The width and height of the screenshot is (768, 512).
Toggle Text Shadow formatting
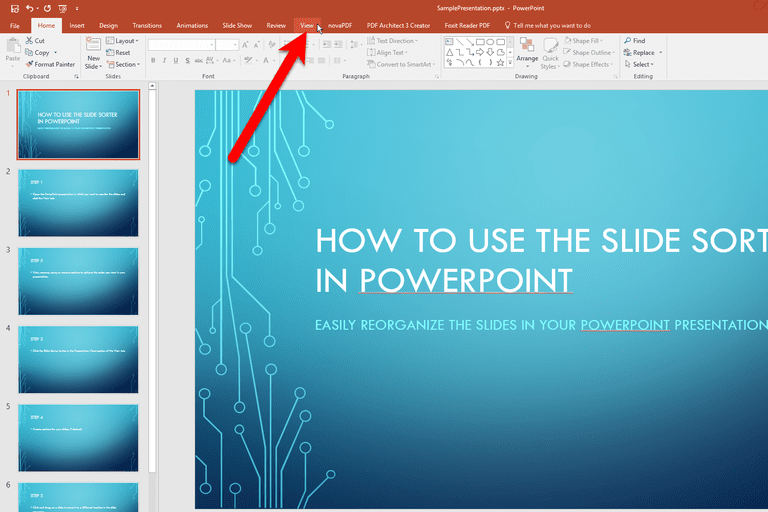[x=187, y=61]
